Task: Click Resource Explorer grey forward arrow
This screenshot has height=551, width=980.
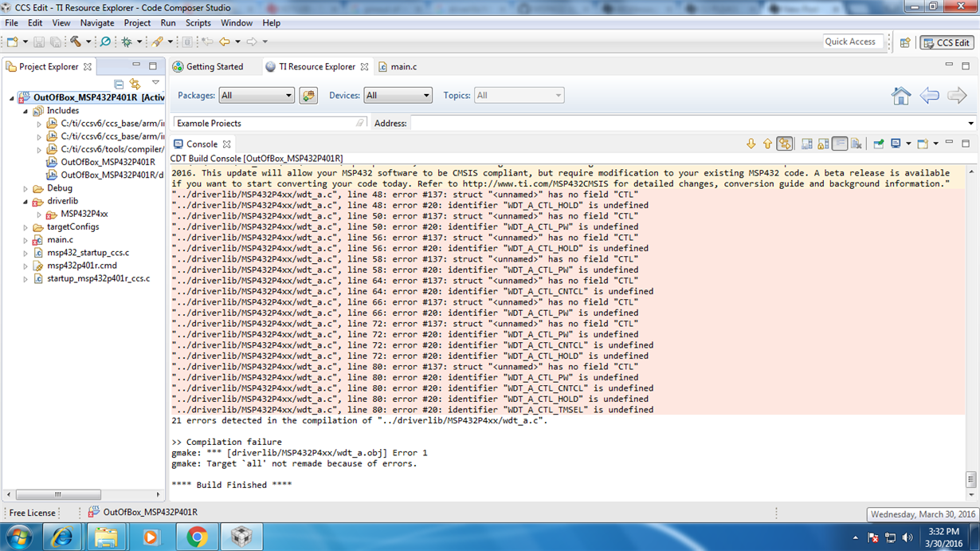Action: click(957, 96)
